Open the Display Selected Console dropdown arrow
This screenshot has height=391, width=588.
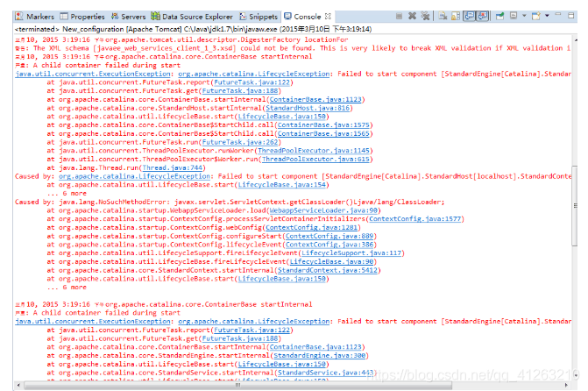[524, 16]
